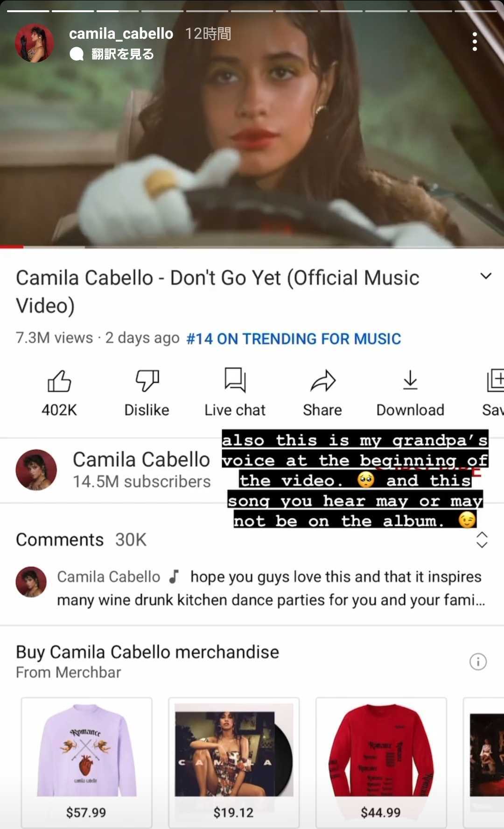This screenshot has width=504, height=829.
Task: Open camila_cabello story profile avatar
Action: coord(35,43)
